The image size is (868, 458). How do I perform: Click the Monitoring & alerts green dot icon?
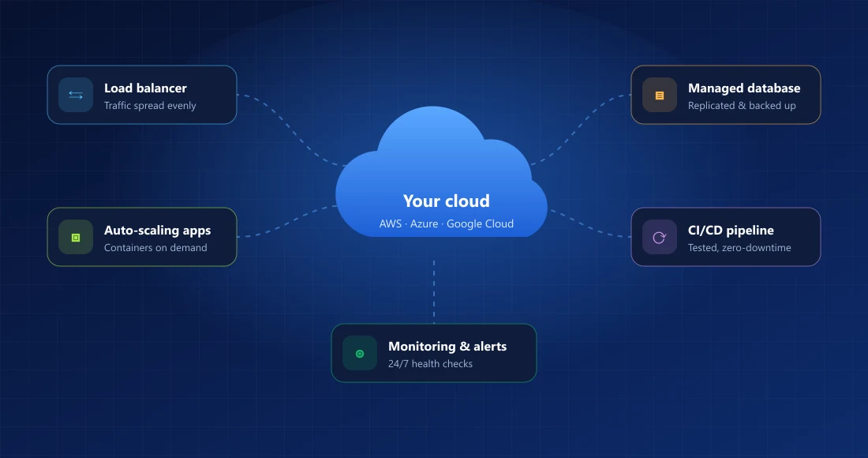click(360, 353)
